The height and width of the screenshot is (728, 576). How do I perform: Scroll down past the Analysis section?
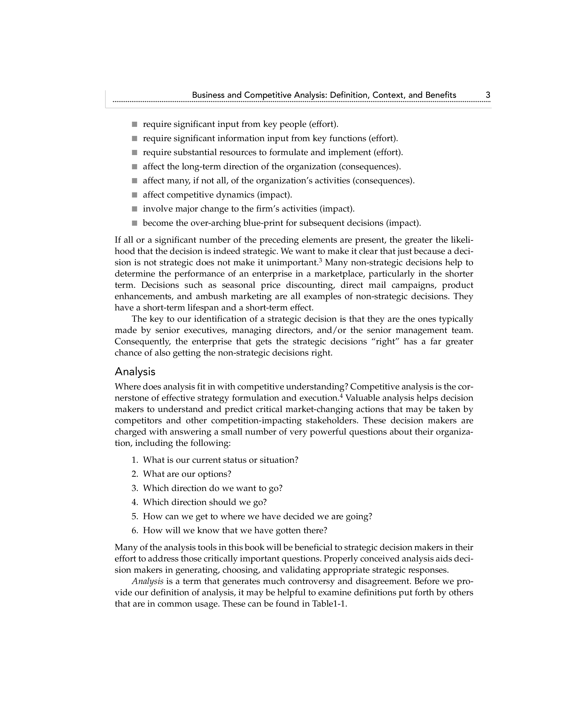tap(288, 679)
